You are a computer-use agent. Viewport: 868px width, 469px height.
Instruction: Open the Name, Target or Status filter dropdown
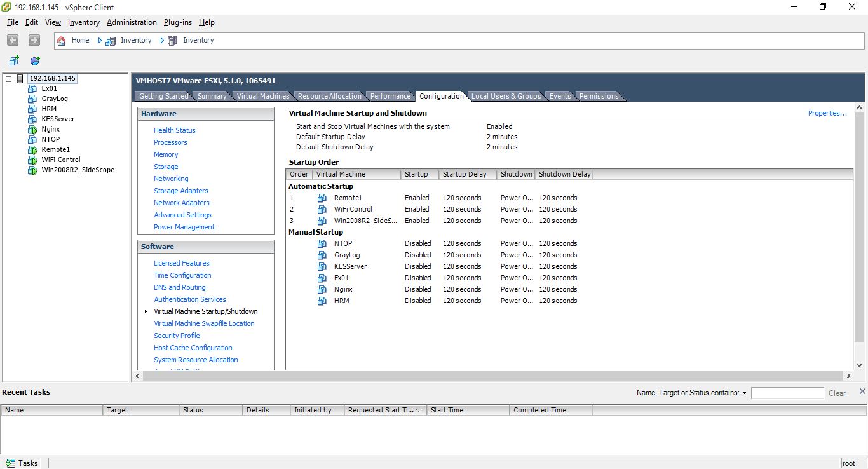pyautogui.click(x=744, y=393)
